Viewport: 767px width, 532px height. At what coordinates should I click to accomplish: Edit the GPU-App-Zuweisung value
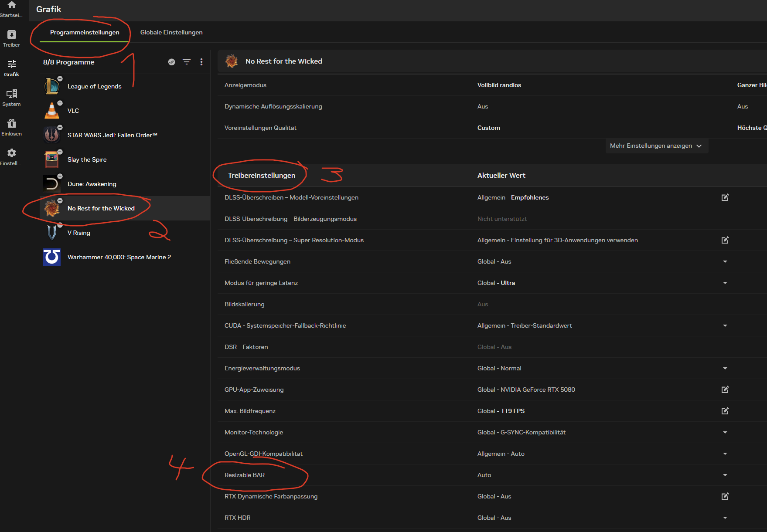[725, 390]
